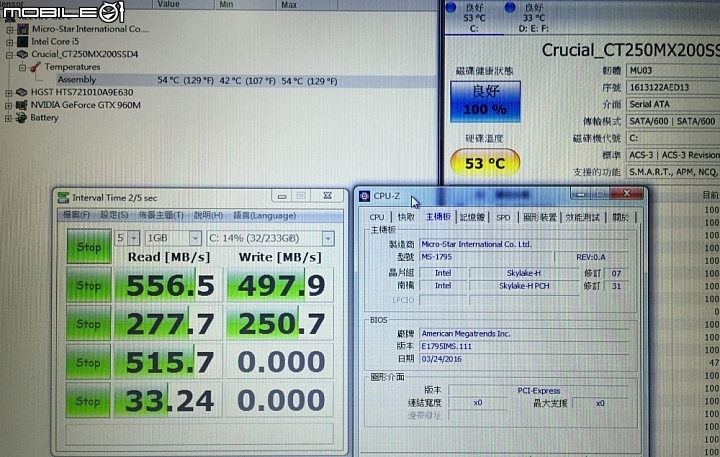Image resolution: width=720 pixels, height=457 pixels.
Task: Switch to the 快取 tab in CPU-Z
Action: pos(406,217)
